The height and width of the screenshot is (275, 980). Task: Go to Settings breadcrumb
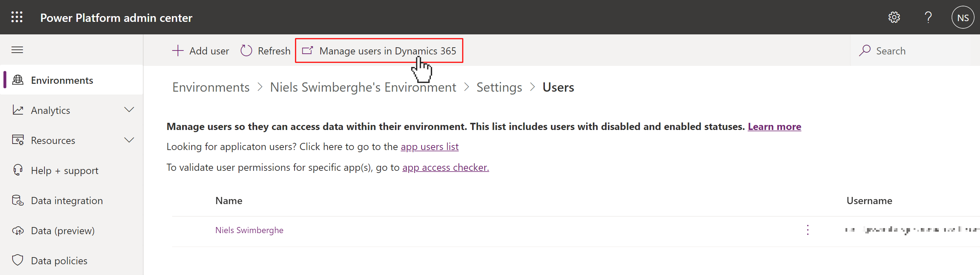point(499,87)
